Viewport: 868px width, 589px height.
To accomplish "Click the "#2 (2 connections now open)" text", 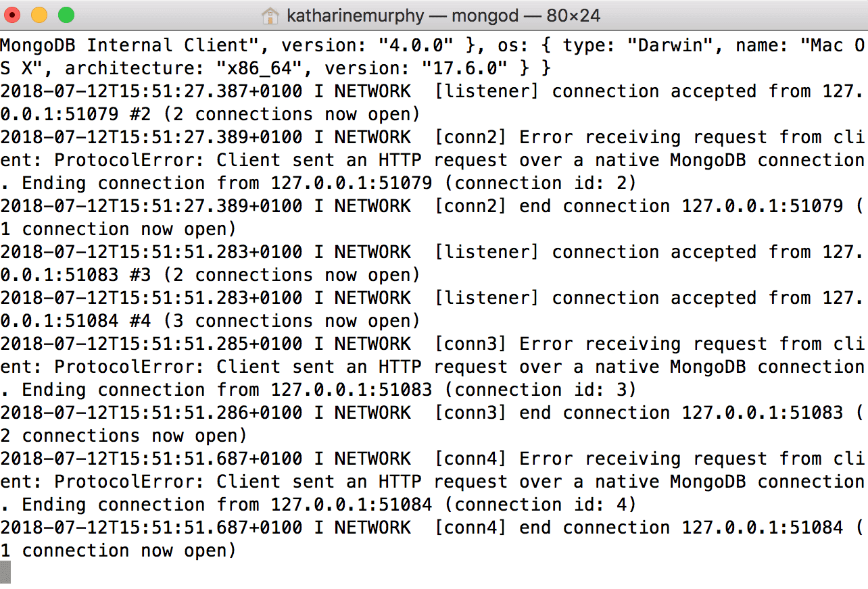I will [276, 115].
